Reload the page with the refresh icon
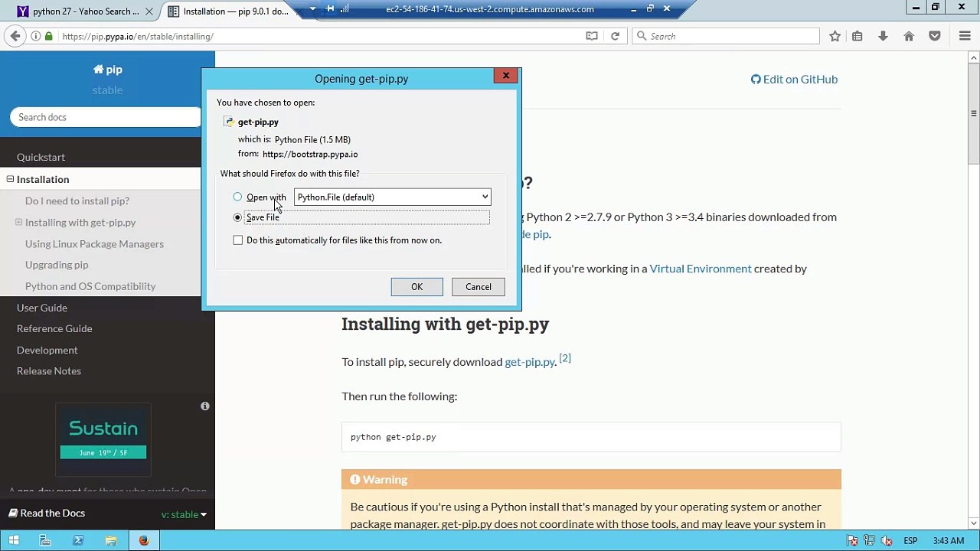 point(615,36)
